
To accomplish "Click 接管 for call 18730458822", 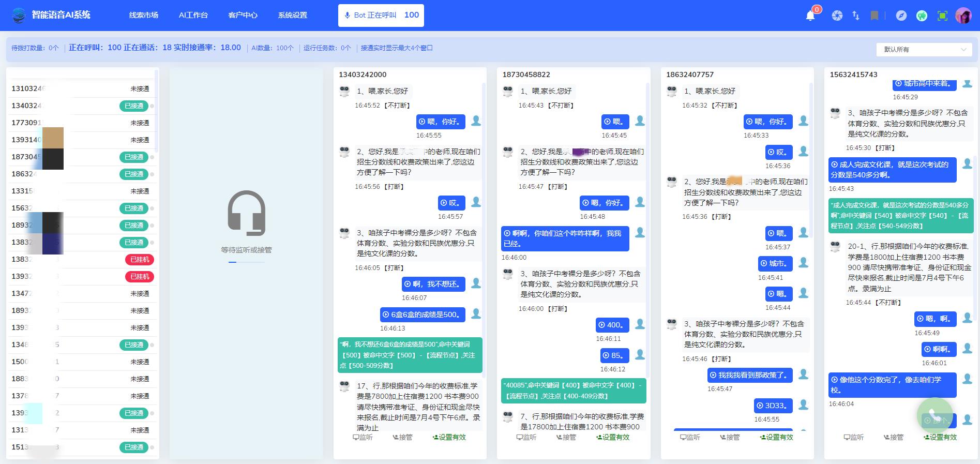I will click(566, 437).
